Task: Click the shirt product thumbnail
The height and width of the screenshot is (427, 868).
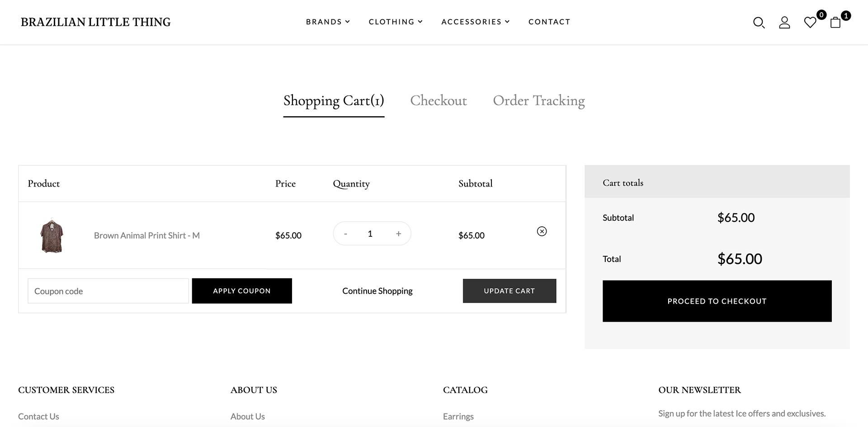Action: (52, 235)
